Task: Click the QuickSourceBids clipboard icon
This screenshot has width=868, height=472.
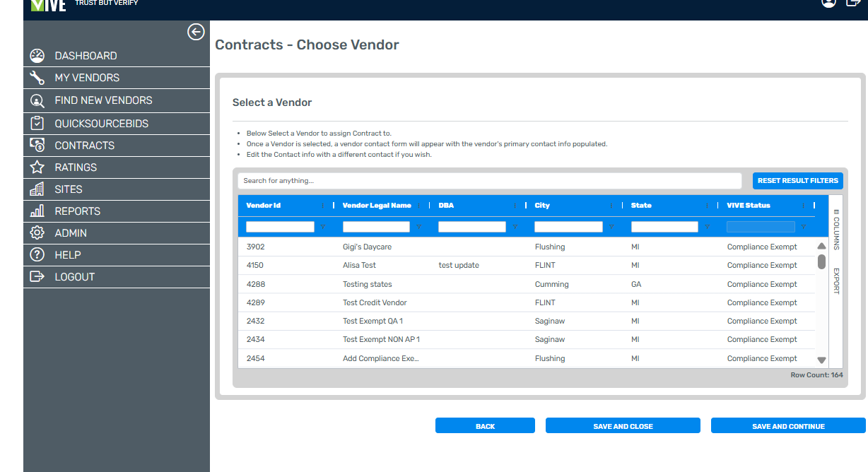Action: (x=37, y=124)
